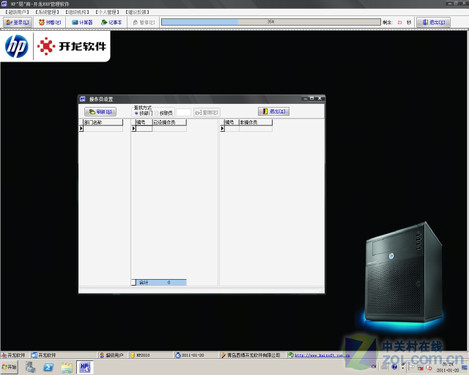Click the first status bar entry on left
The image size is (469, 375).
tap(14, 355)
